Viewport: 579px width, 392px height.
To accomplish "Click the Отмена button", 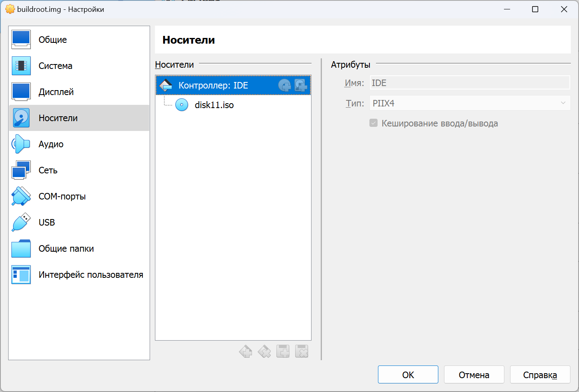I will point(474,375).
